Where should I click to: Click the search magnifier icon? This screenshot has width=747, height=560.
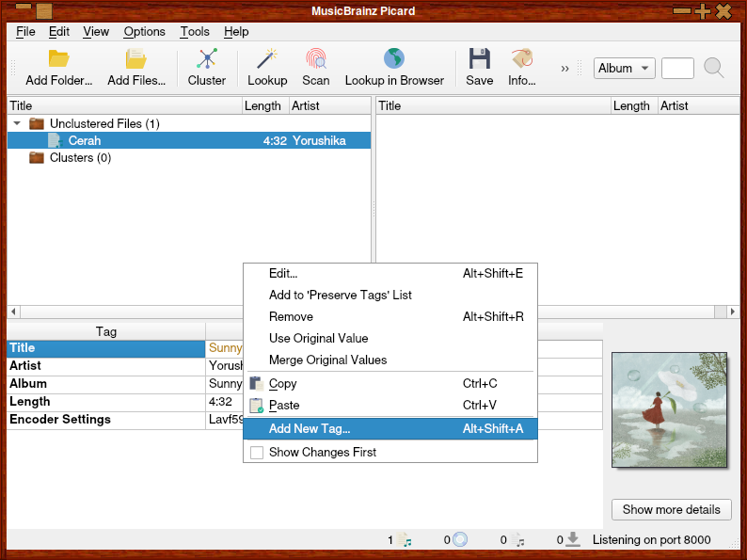pyautogui.click(x=714, y=68)
